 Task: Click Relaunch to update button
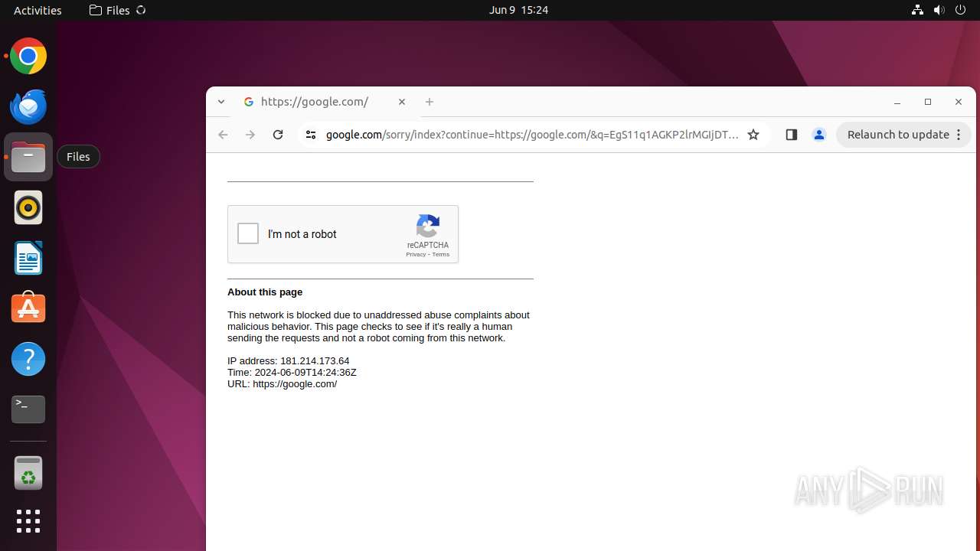898,135
